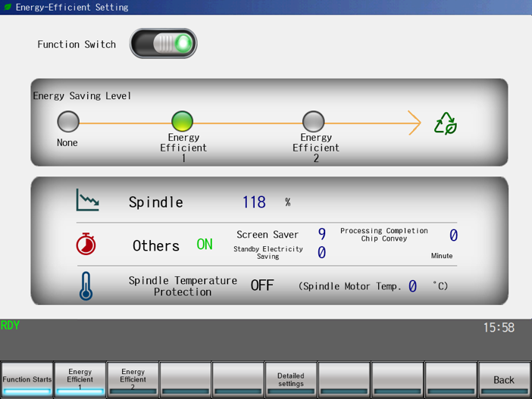
Task: Click the Minute unit label
Action: coord(442,256)
